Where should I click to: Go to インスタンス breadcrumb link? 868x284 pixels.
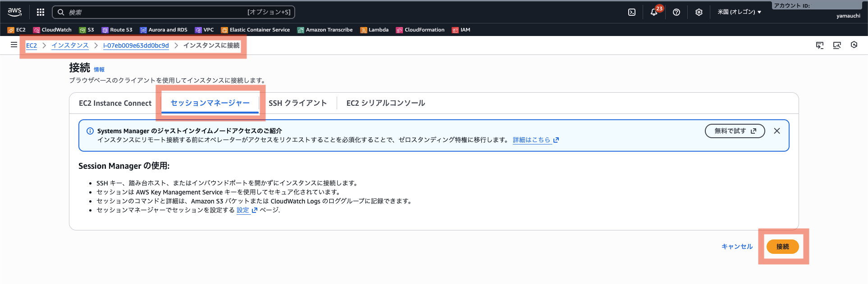point(70,45)
